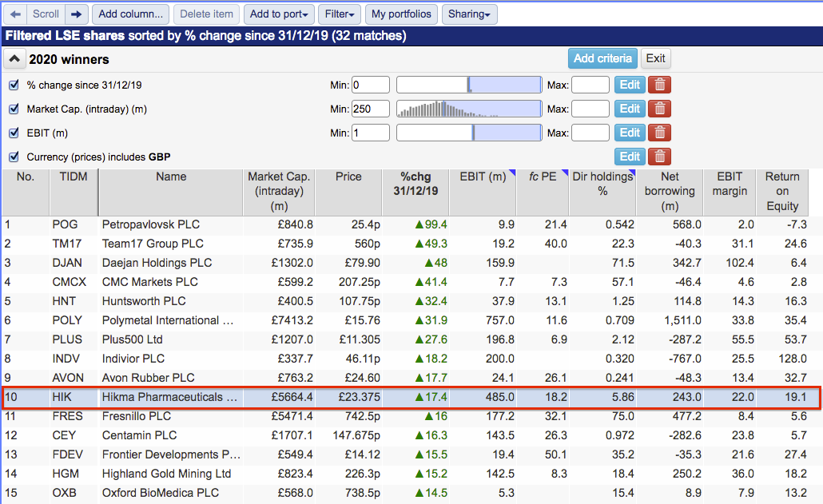Click the EBIT (m) range slider
The width and height of the screenshot is (823, 504).
469,133
